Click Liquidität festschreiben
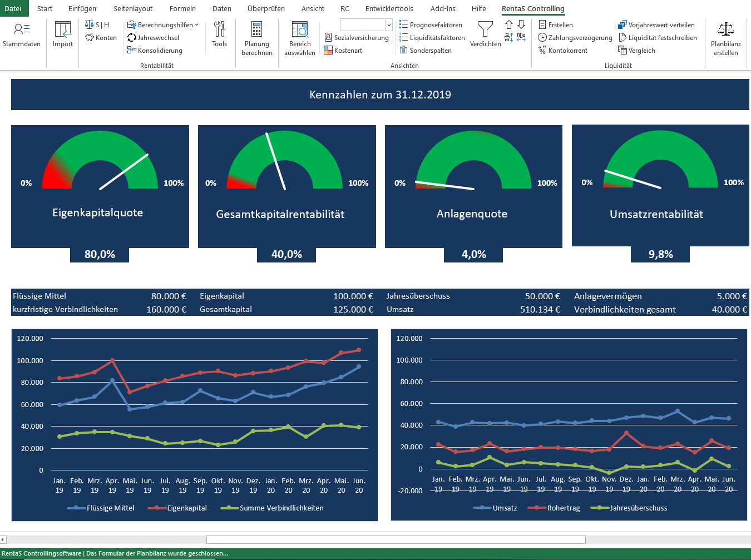This screenshot has width=751, height=560. [x=658, y=38]
